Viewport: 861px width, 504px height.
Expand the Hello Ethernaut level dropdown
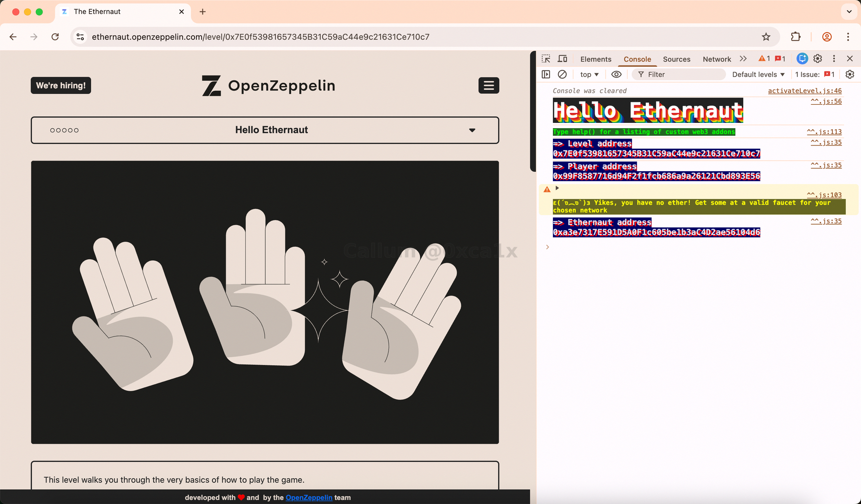point(265,130)
